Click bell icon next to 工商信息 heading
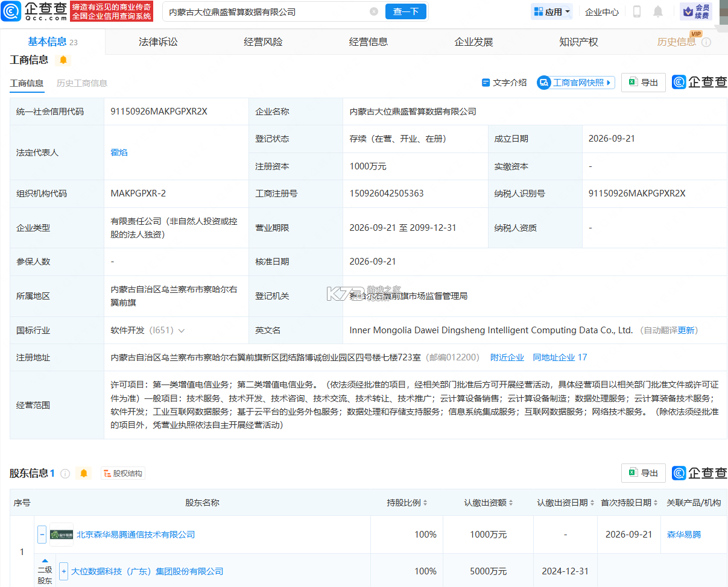This screenshot has height=587, width=728. (63, 60)
